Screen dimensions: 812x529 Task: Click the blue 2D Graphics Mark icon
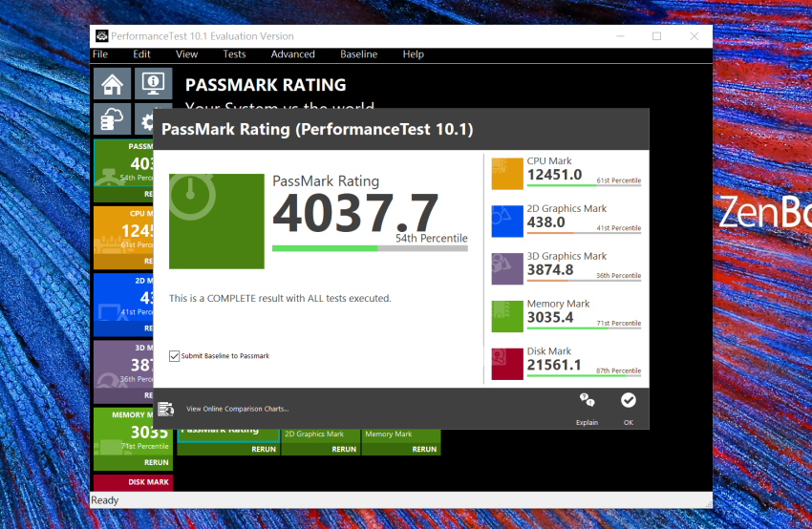507,221
